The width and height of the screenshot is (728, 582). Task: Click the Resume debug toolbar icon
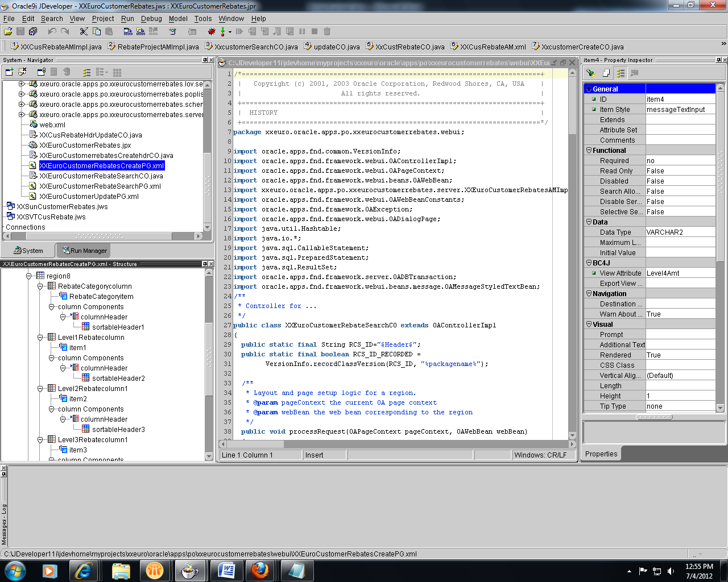[x=239, y=31]
